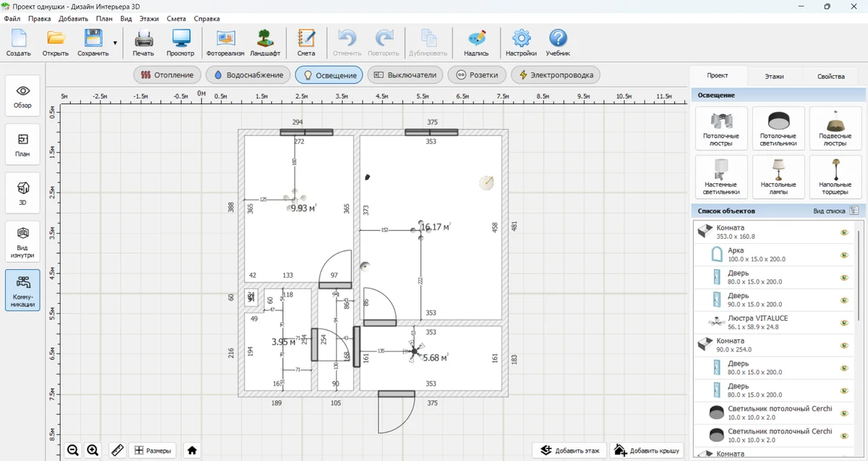Screen dimensions: 868x461
Task: Switch to the Свойства tab
Action: 830,76
